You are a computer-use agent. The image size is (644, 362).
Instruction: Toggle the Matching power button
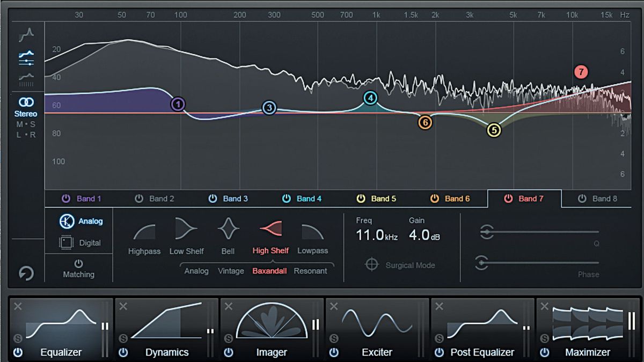[79, 263]
